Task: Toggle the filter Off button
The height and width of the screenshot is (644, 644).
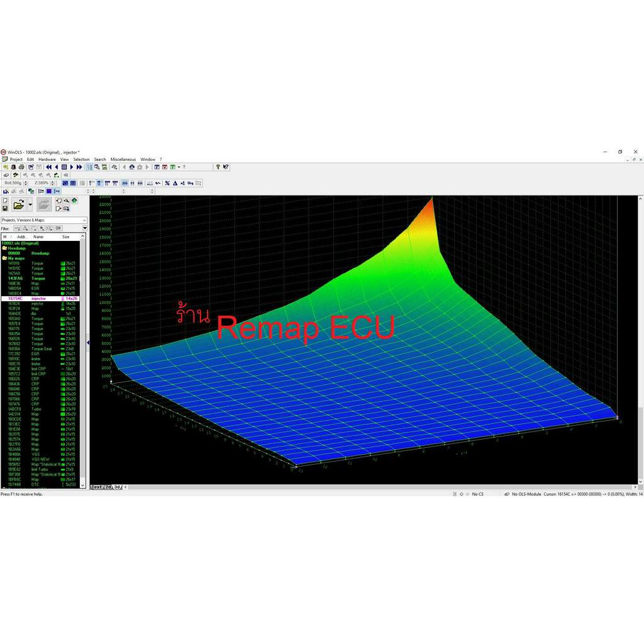Action: [x=58, y=228]
